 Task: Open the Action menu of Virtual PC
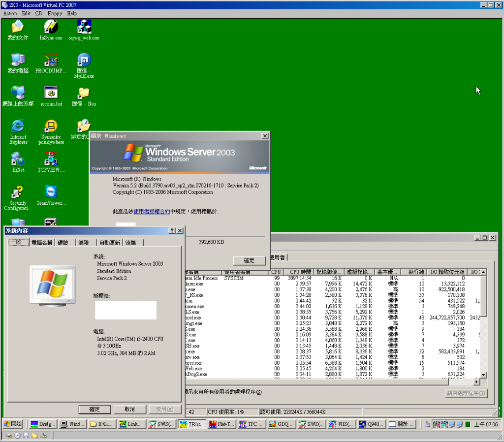[10, 13]
